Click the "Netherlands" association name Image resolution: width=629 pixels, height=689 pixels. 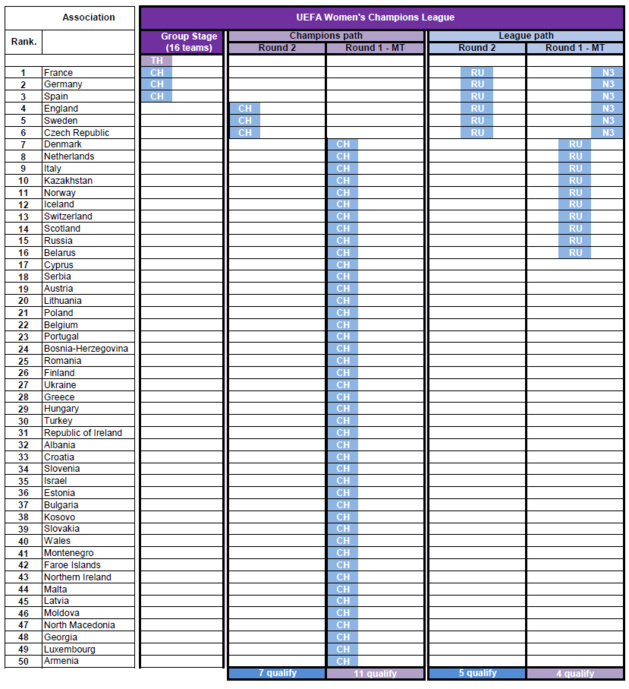(x=69, y=156)
